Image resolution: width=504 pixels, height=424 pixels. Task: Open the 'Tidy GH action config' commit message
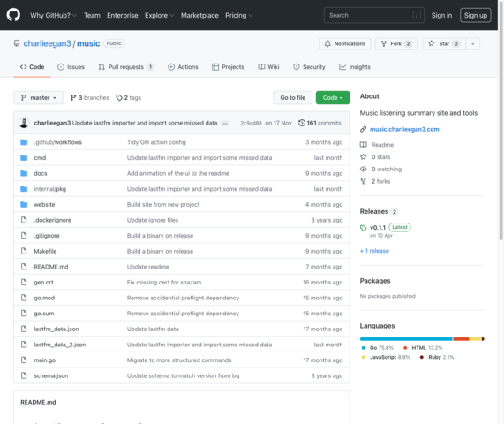156,142
